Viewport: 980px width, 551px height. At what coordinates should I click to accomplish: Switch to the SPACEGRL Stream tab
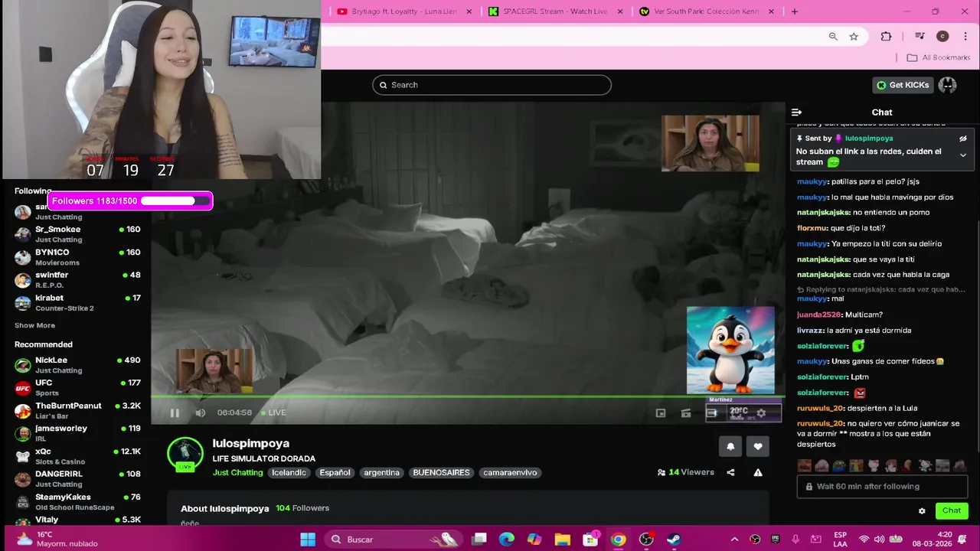(556, 11)
